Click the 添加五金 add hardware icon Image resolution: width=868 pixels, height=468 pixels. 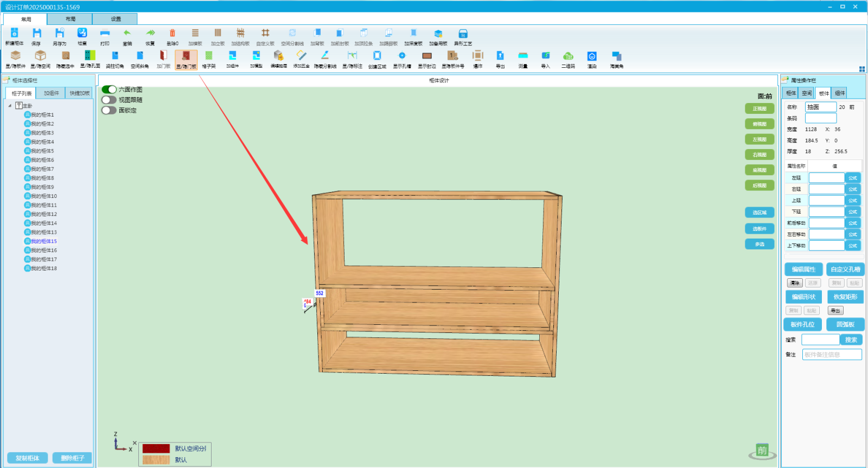(302, 55)
